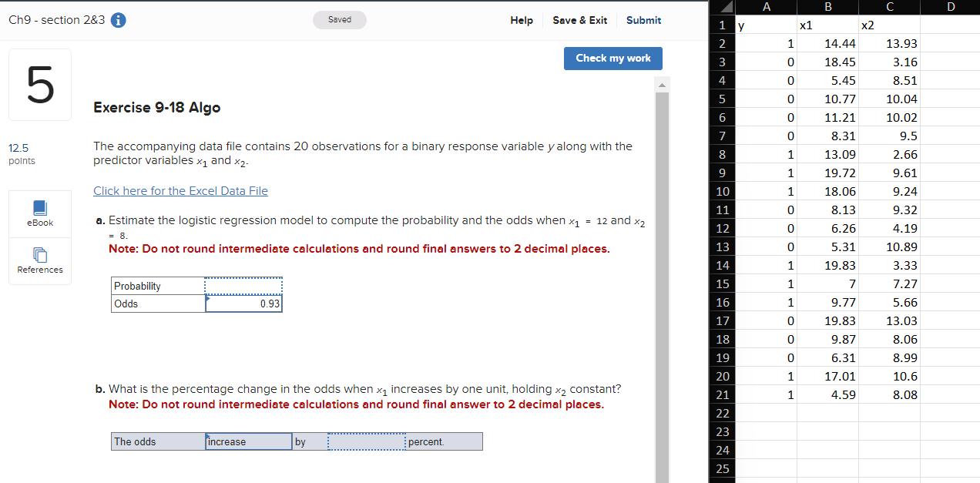Select the question number 5 indicator

pos(39,84)
